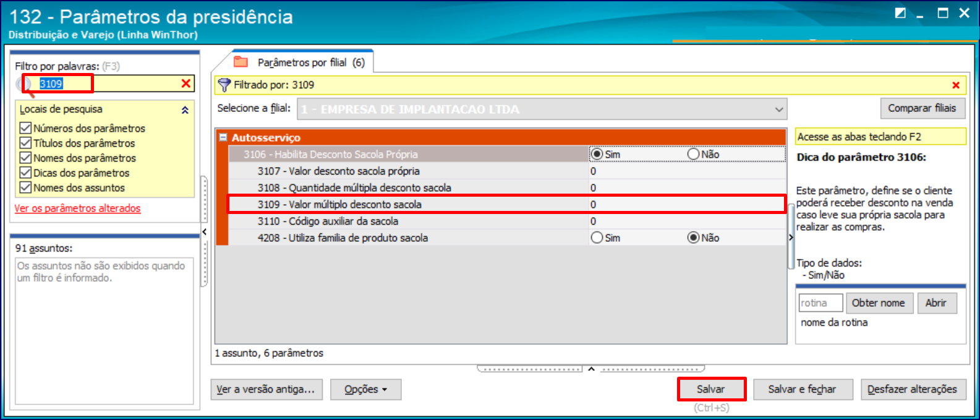Select row 3108 Quantidade múltipla desconto sacola
This screenshot has width=980, height=420.
pyautogui.click(x=507, y=188)
